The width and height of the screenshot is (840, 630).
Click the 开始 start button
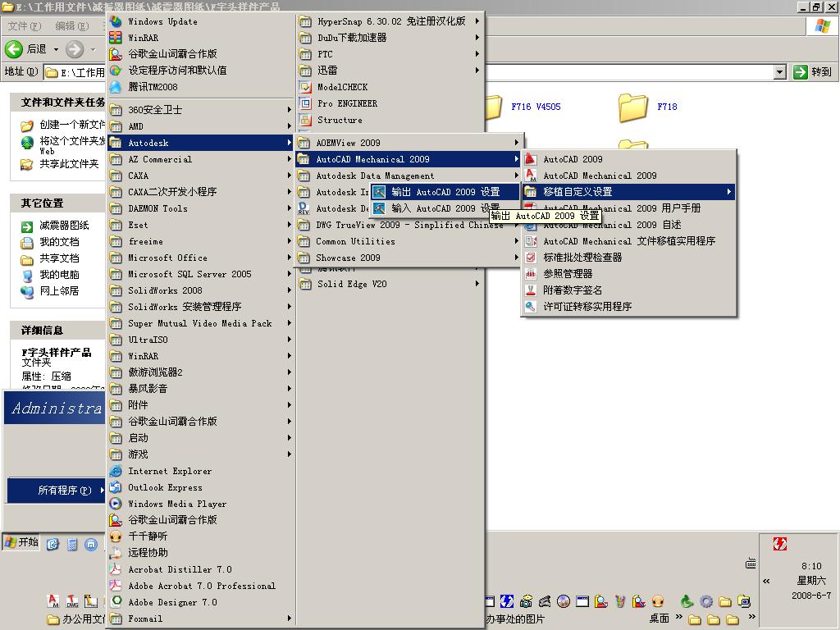pyautogui.click(x=21, y=542)
